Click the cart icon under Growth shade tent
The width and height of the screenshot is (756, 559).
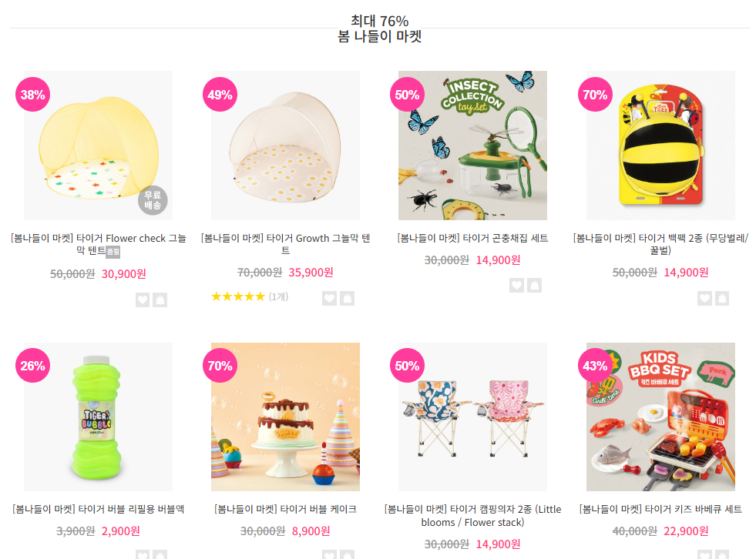pos(347,298)
